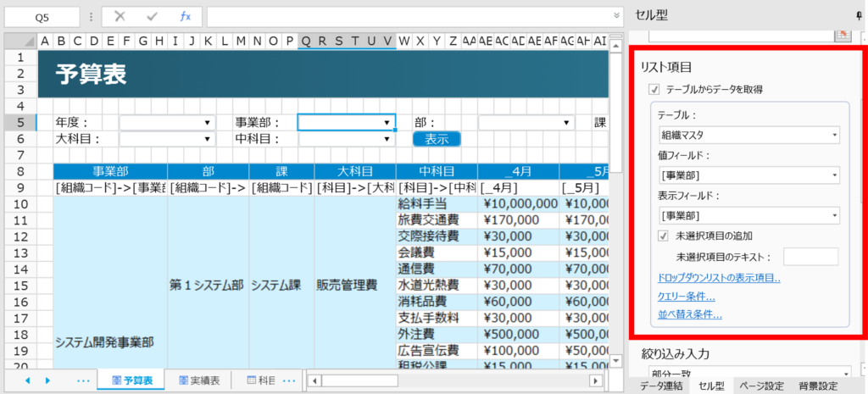Open the 大科目 combo box in the sheet
Viewport: 868px width, 394px height.
click(168, 138)
